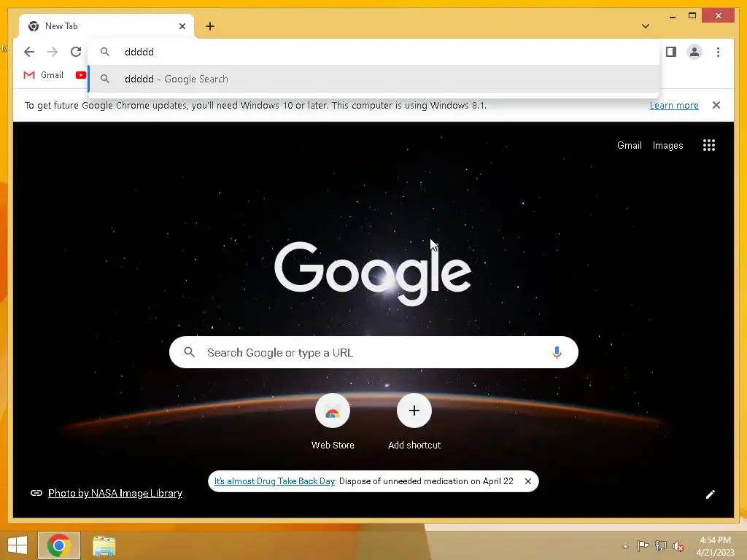747x560 pixels.
Task: Open a new tab with plus button
Action: coord(210,26)
